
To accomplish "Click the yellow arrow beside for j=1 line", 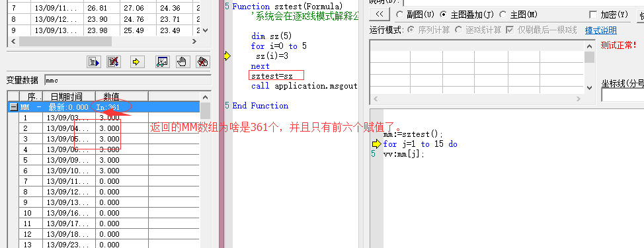I will tap(376, 144).
